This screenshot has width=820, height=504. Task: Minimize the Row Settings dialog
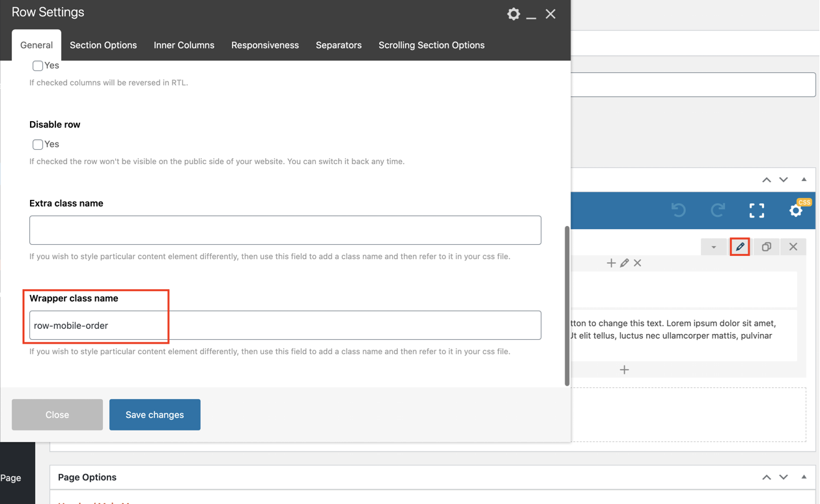click(x=531, y=17)
